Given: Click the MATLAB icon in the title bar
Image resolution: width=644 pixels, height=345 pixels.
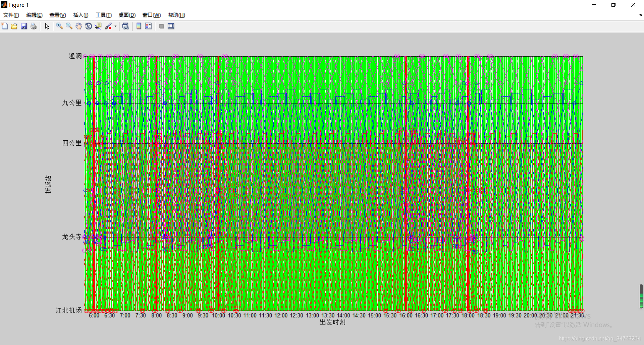Looking at the screenshot, I should pyautogui.click(x=4, y=5).
